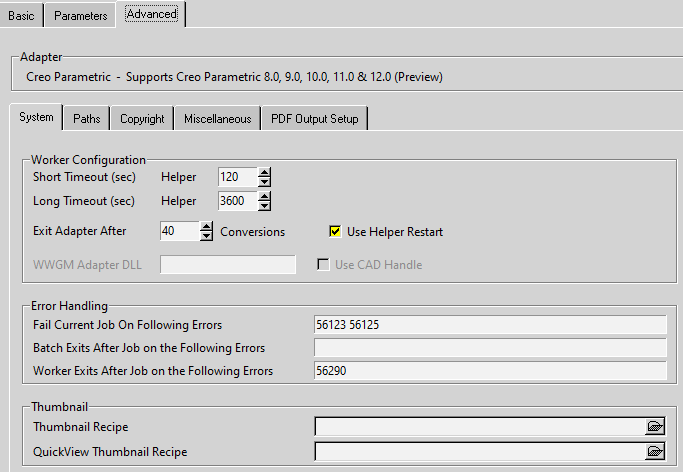Click the WWGM Adapter DLL field
The image size is (683, 472).
pos(228,265)
